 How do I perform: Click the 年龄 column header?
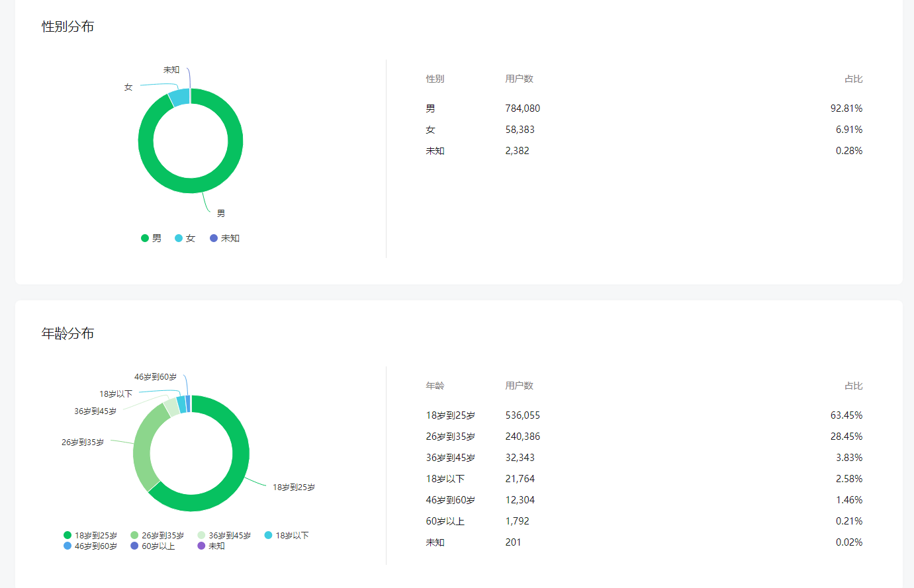click(435, 386)
